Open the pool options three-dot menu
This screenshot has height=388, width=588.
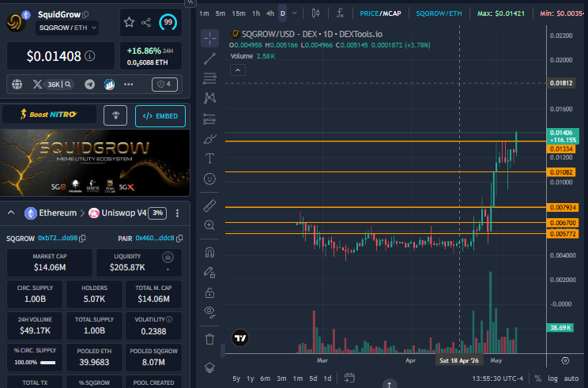(x=177, y=213)
